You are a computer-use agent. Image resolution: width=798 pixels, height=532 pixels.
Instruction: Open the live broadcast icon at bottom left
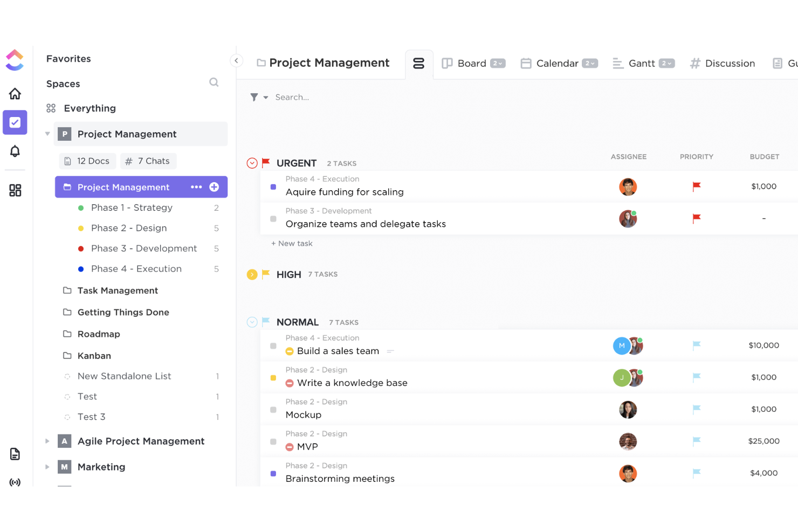point(15,482)
